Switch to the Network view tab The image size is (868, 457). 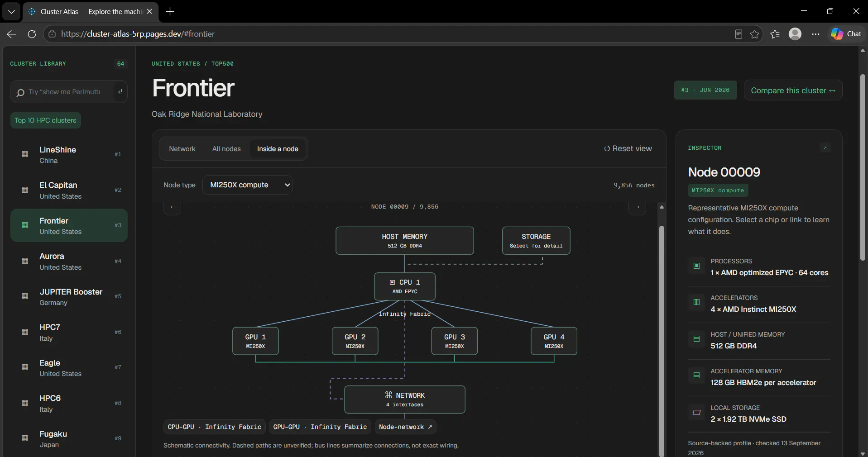[x=182, y=149]
